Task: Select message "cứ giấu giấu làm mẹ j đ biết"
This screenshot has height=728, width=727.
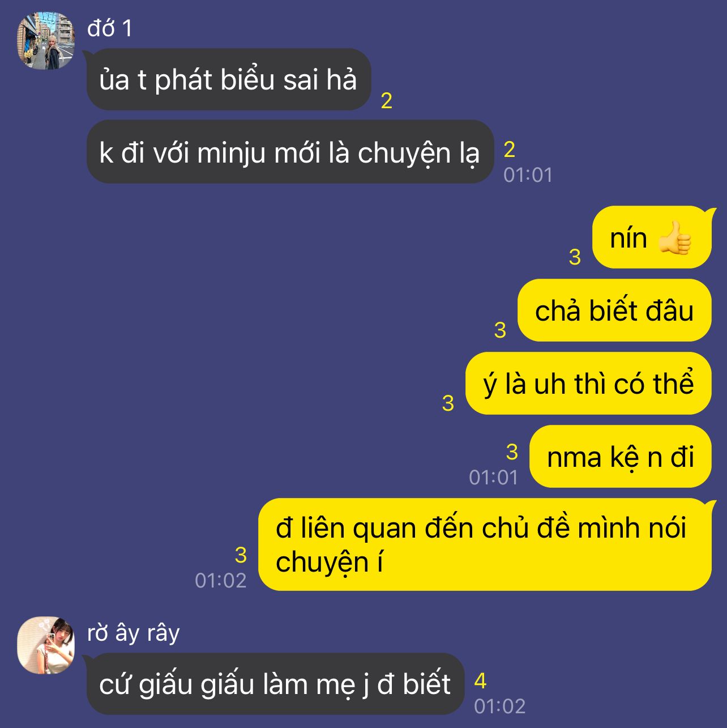Action: [275, 684]
